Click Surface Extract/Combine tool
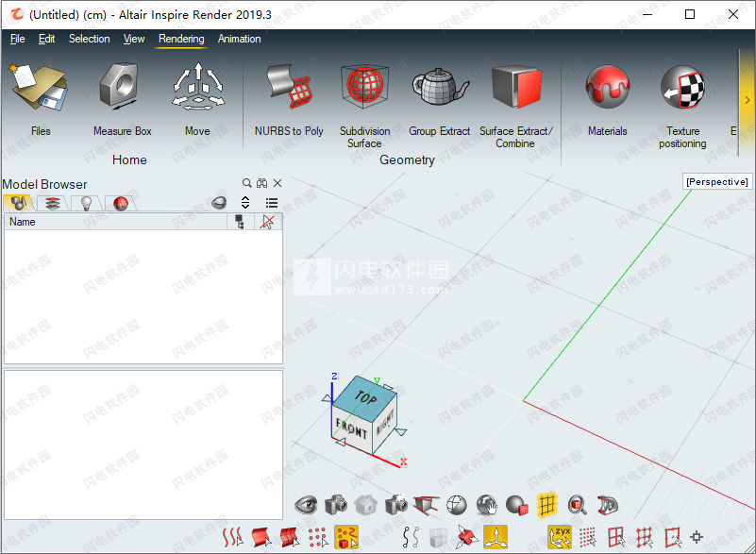The width and height of the screenshot is (756, 554). (515, 104)
